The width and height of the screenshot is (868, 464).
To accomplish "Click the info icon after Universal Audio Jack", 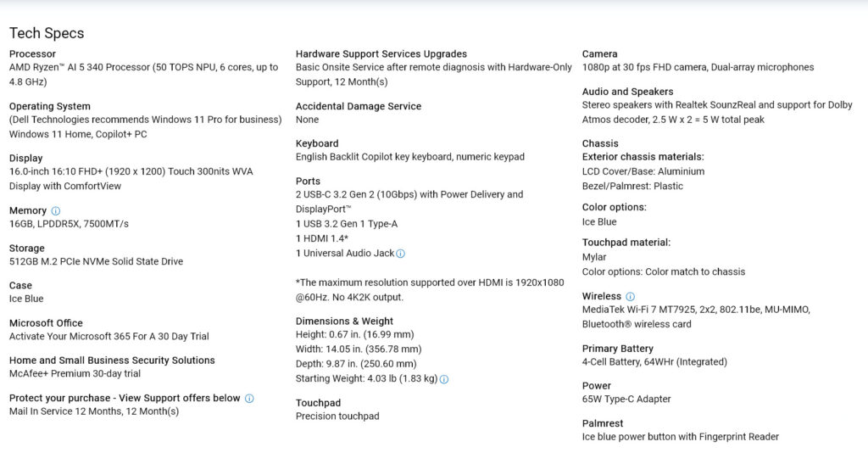I will click(401, 254).
